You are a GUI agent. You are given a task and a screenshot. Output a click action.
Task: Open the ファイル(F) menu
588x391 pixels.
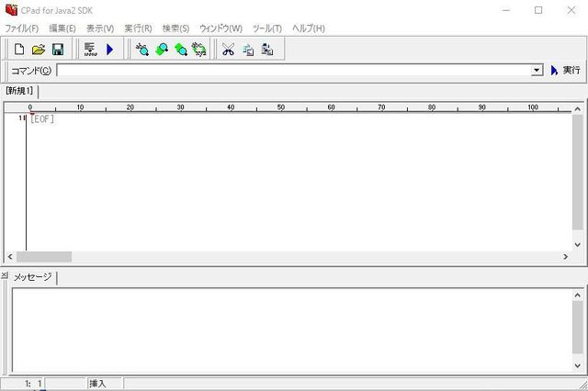22,28
